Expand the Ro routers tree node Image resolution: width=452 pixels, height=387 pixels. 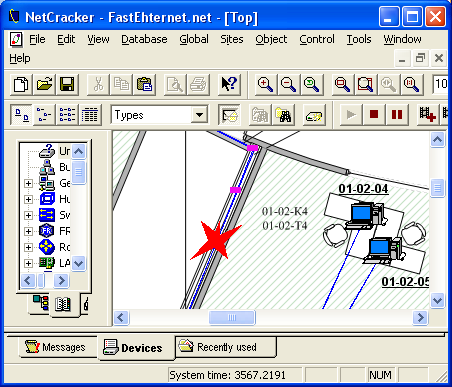click(28, 247)
